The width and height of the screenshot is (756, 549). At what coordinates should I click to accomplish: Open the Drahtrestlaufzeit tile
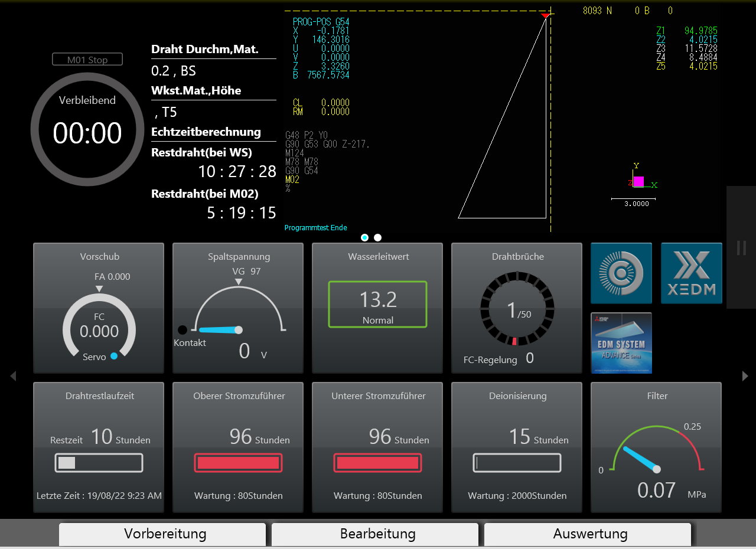pyautogui.click(x=99, y=447)
